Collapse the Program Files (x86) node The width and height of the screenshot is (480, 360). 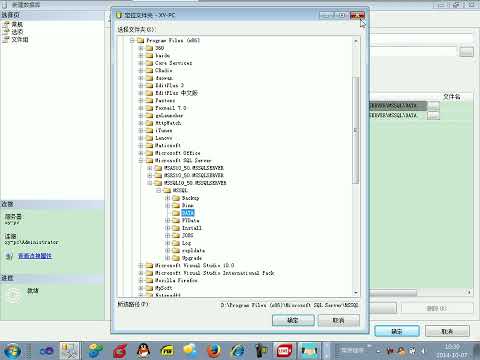click(132, 40)
